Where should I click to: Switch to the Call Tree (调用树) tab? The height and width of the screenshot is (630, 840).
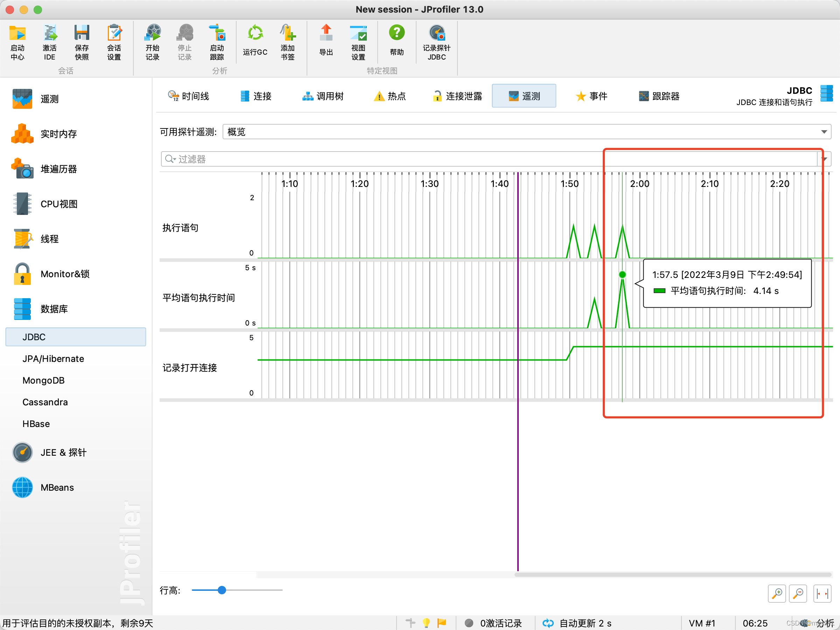pos(323,97)
